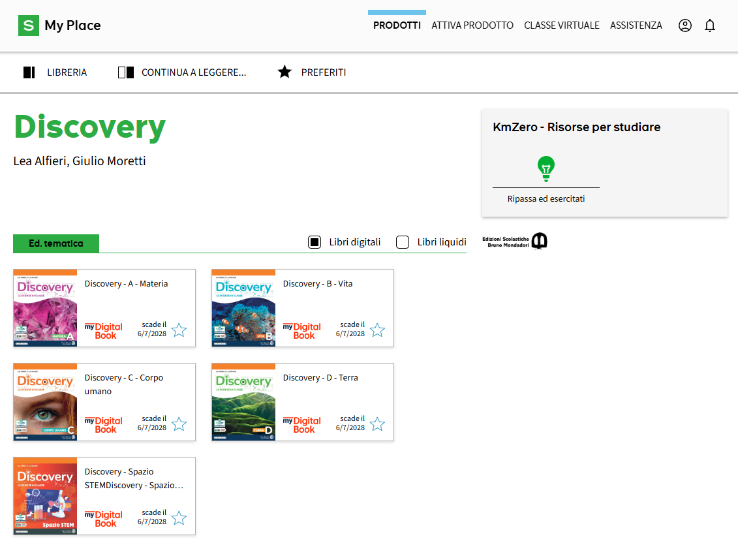This screenshot has width=738, height=560.
Task: Open ATTIVA PRODOTTO menu item
Action: [472, 25]
